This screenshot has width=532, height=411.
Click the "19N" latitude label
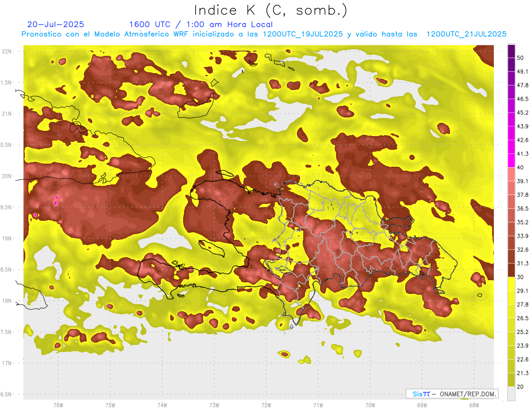(x=8, y=238)
